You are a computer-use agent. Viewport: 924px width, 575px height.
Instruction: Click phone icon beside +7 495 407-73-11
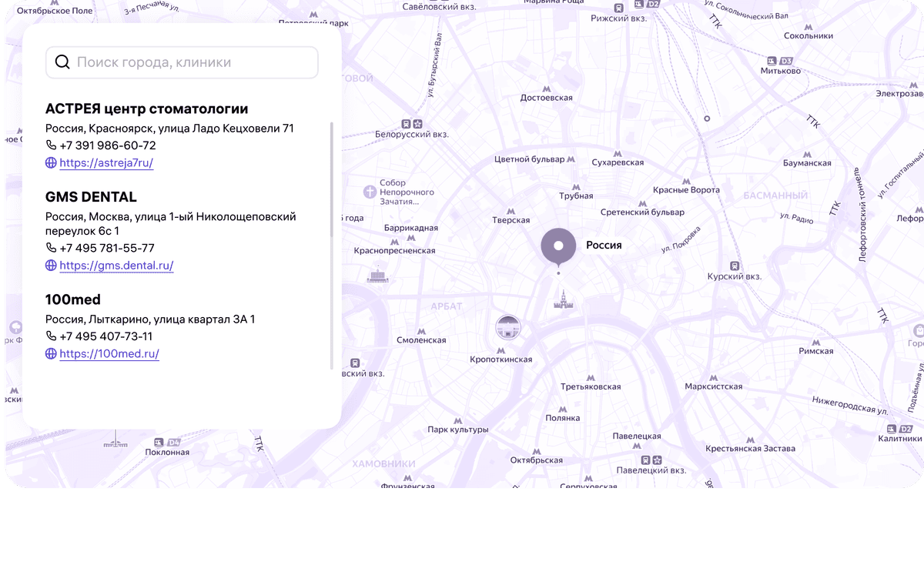(51, 336)
